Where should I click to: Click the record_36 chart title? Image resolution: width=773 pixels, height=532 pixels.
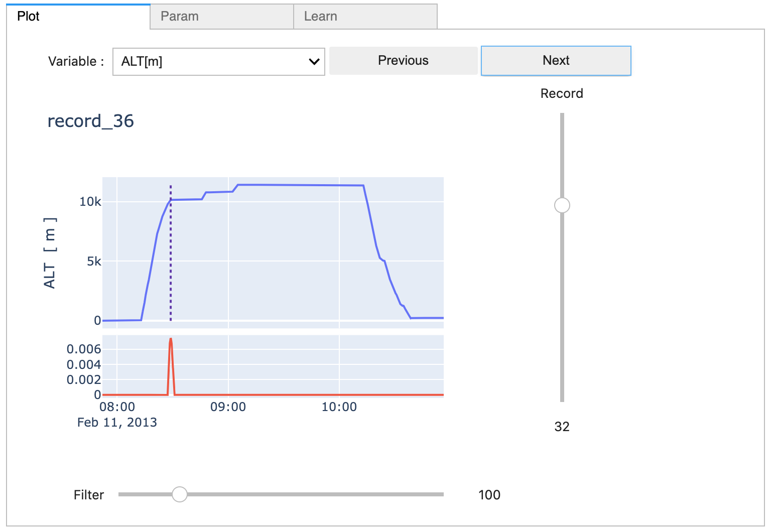[x=90, y=121]
